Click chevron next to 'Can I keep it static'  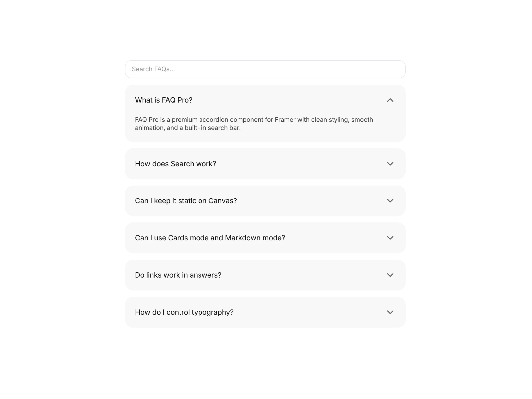point(390,201)
